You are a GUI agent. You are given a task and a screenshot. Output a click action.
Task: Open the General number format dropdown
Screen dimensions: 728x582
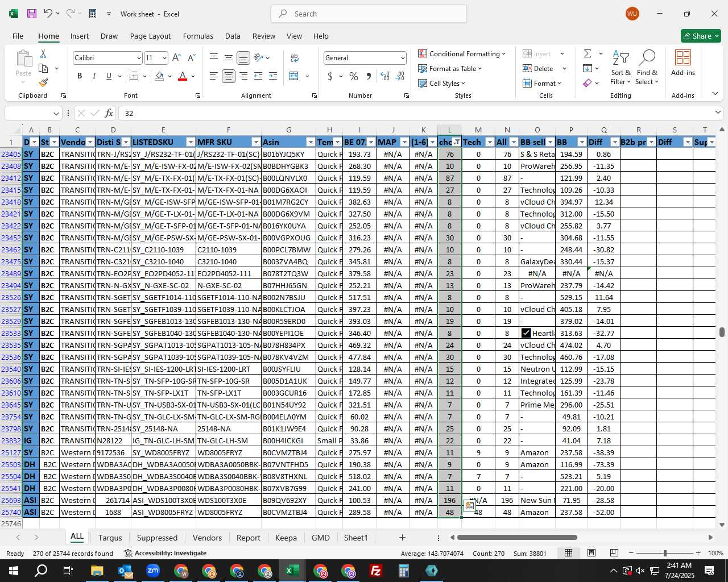(403, 58)
